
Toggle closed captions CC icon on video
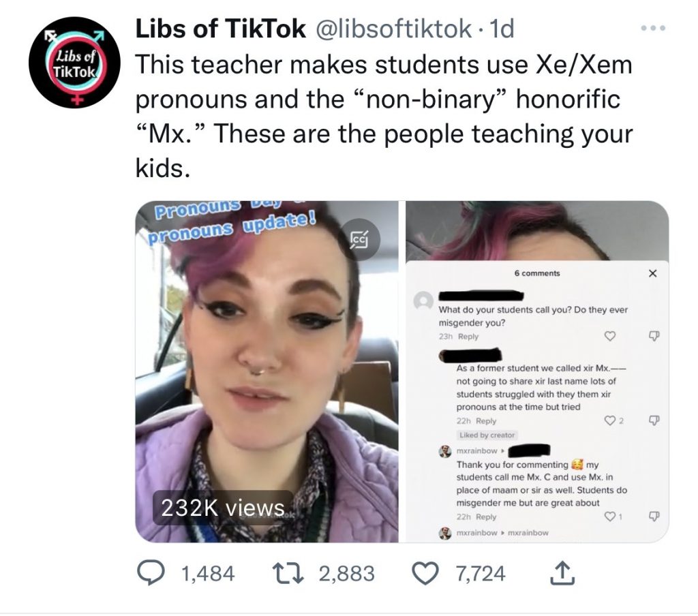pos(359,239)
